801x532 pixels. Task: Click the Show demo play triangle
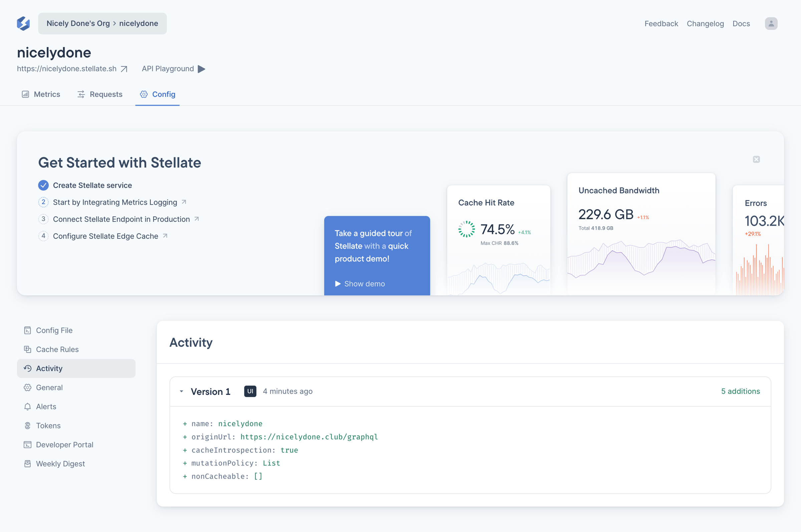(338, 284)
